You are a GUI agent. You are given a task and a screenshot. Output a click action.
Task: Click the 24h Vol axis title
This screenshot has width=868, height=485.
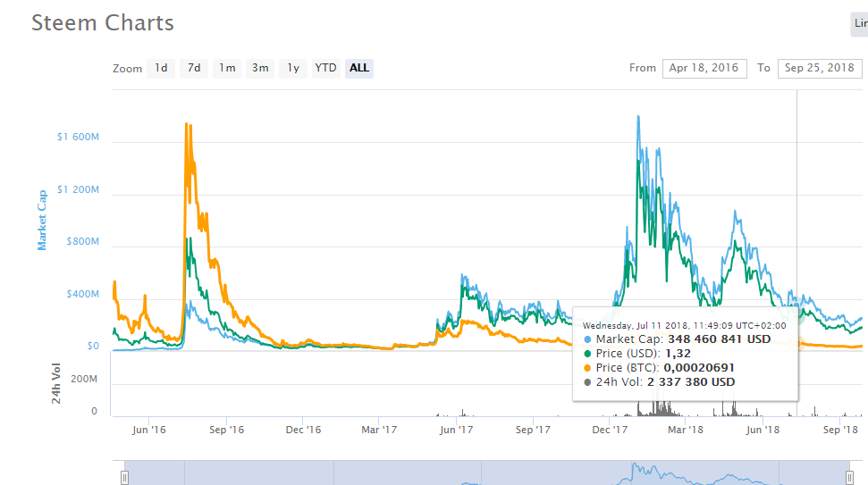(56, 383)
